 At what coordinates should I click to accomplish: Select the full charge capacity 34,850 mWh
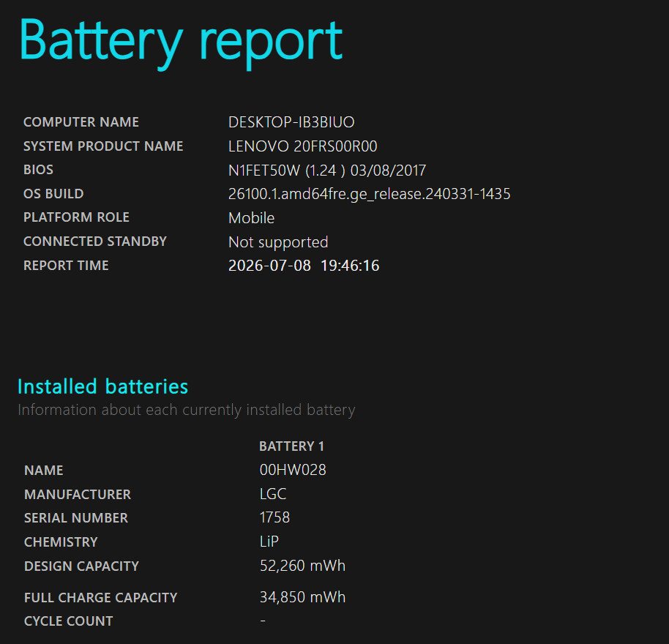coord(302,597)
